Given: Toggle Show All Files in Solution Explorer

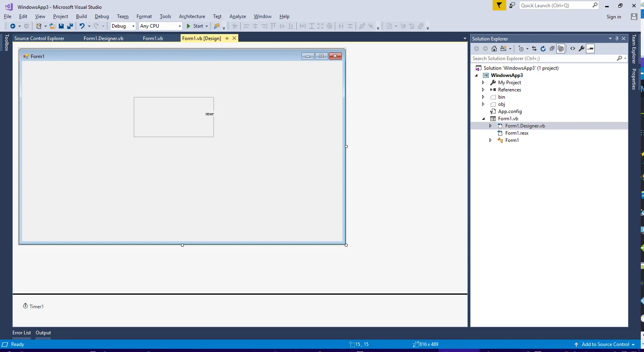Looking at the screenshot, I should pyautogui.click(x=561, y=49).
